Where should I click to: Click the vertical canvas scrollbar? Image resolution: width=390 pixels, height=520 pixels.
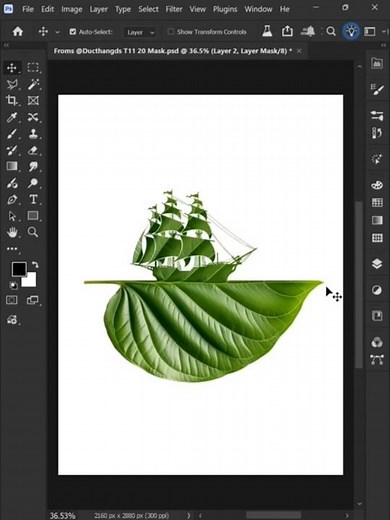click(359, 284)
